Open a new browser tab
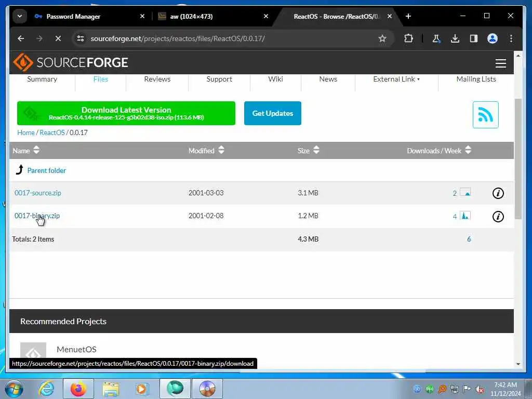532x399 pixels. [x=408, y=16]
